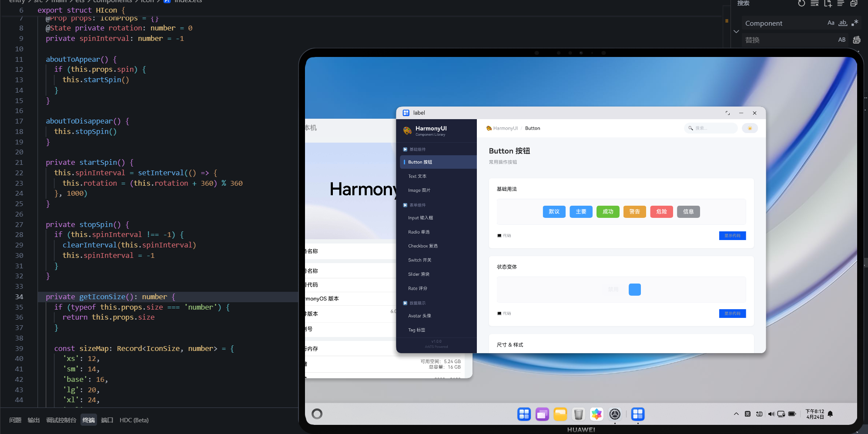
Task: Click 显示代码 under 基础用法 section
Action: click(732, 236)
